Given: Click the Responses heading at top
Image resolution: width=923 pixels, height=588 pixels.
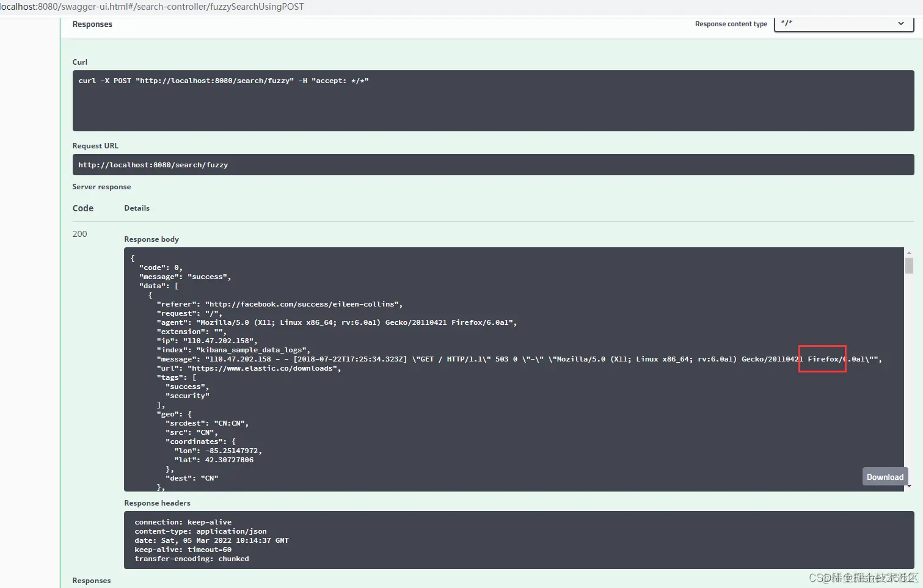Looking at the screenshot, I should tap(92, 24).
